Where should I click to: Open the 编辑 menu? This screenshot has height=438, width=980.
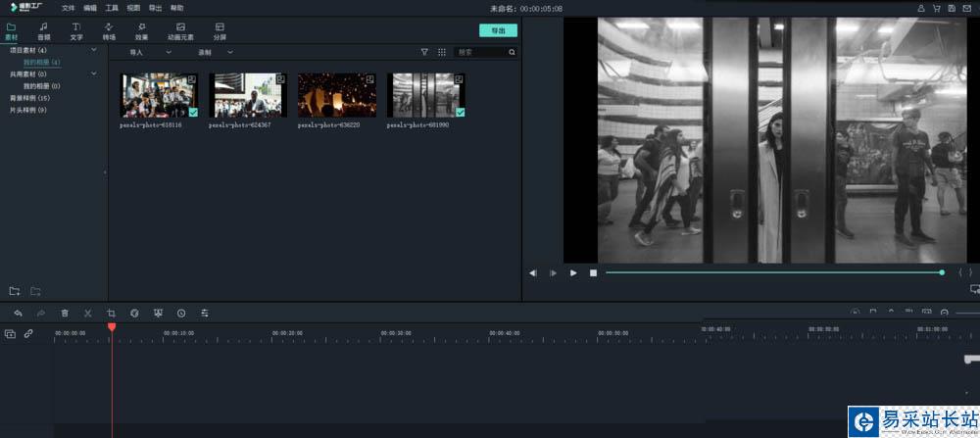90,8
